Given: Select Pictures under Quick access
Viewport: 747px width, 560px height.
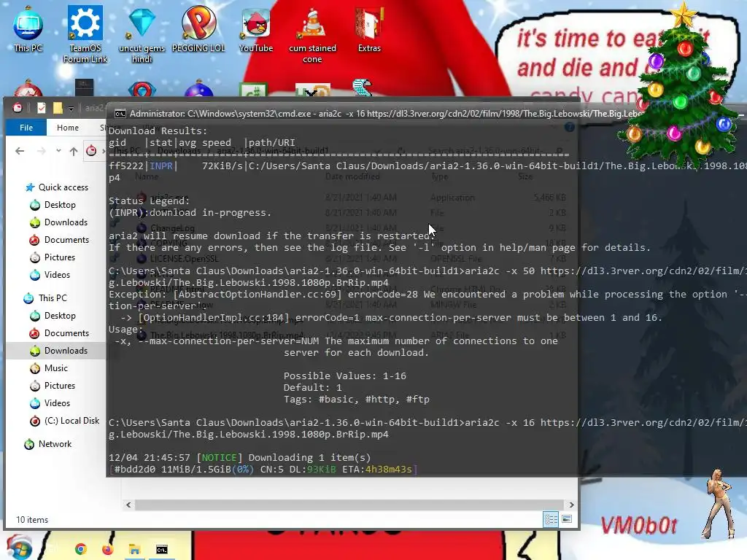Looking at the screenshot, I should (x=53, y=257).
